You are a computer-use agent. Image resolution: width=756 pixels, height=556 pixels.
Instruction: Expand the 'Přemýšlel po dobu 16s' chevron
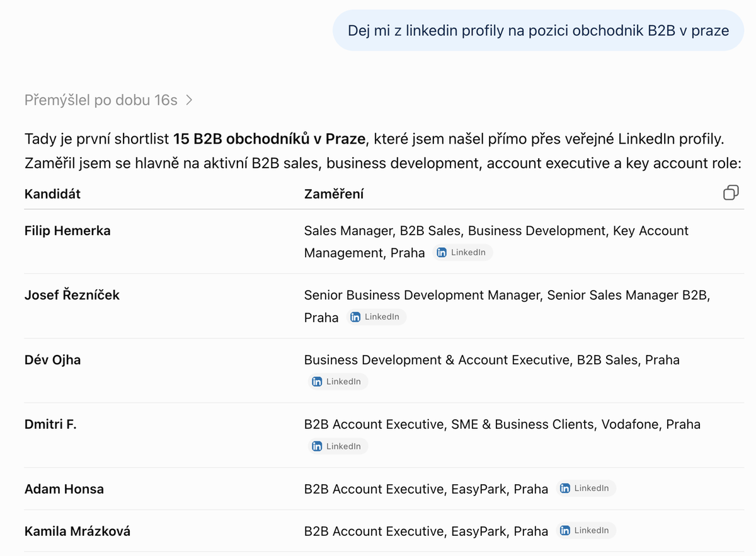pos(189,100)
